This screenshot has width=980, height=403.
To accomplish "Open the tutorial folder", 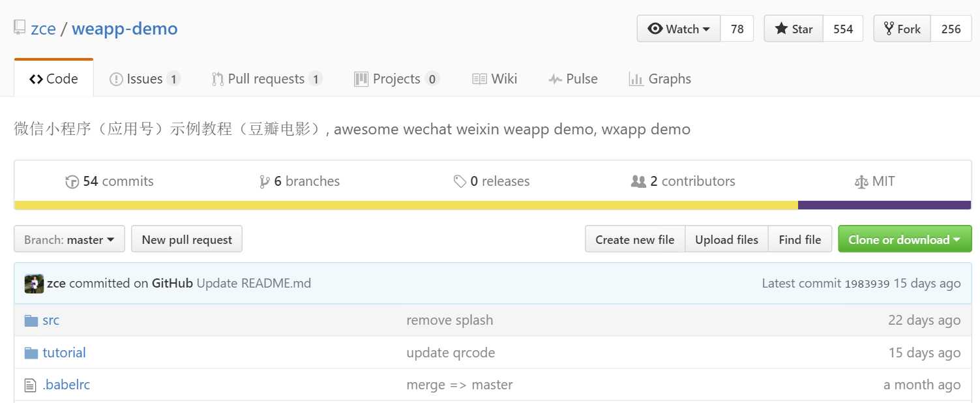I will 64,353.
